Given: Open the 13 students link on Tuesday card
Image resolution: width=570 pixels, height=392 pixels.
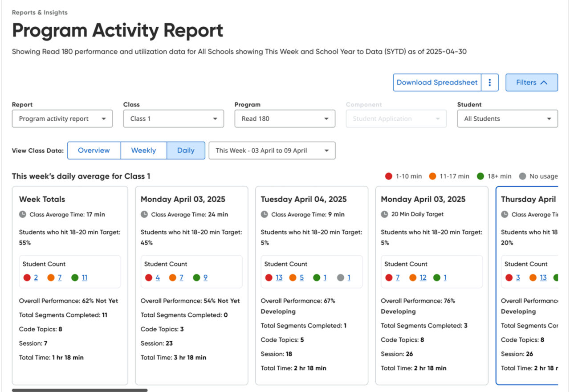Looking at the screenshot, I should point(279,278).
